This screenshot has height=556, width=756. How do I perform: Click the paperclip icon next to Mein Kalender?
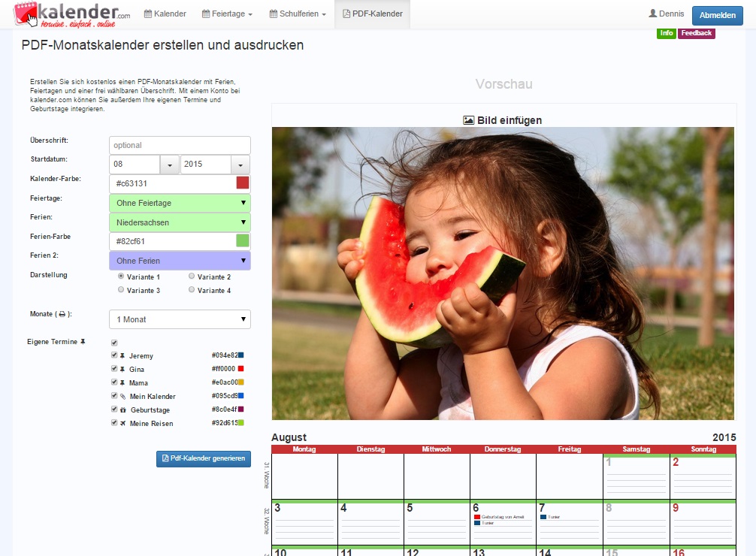click(x=122, y=396)
